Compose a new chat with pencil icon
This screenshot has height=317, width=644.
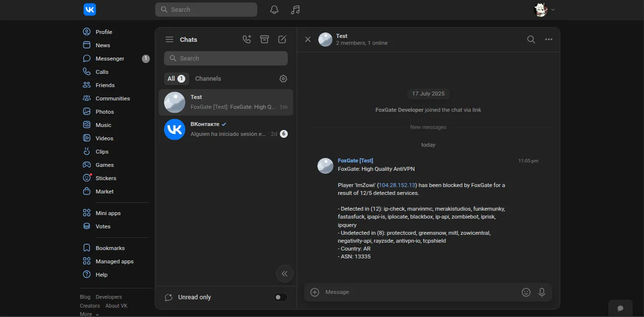click(x=282, y=39)
